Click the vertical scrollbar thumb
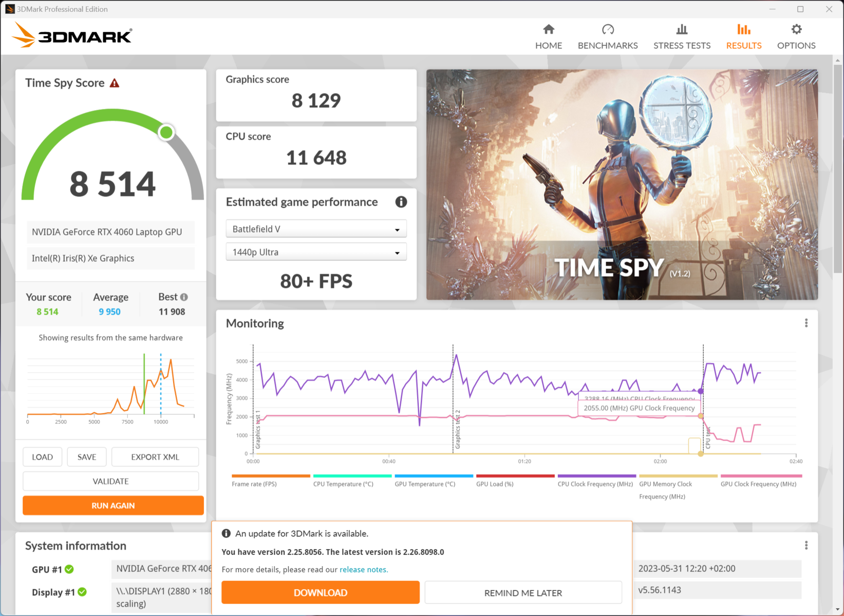 point(838,168)
